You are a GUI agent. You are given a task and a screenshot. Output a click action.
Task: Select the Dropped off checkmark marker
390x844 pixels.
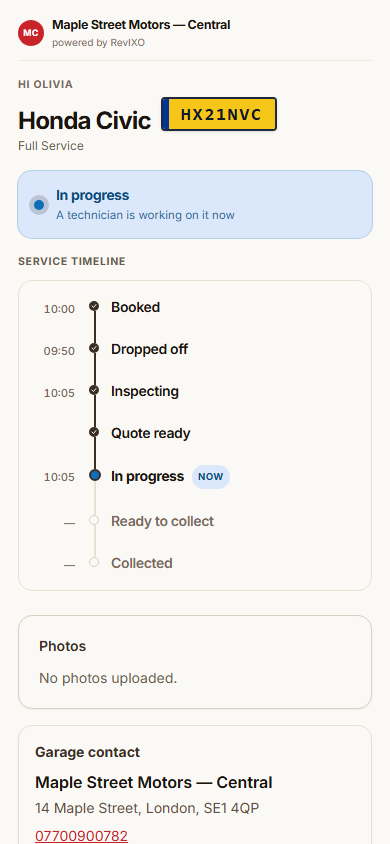coord(94,348)
